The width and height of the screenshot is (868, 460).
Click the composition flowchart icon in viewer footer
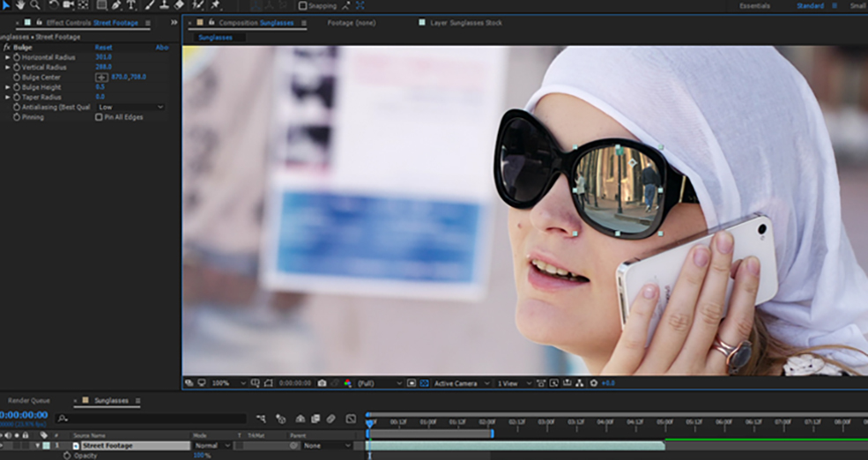580,383
